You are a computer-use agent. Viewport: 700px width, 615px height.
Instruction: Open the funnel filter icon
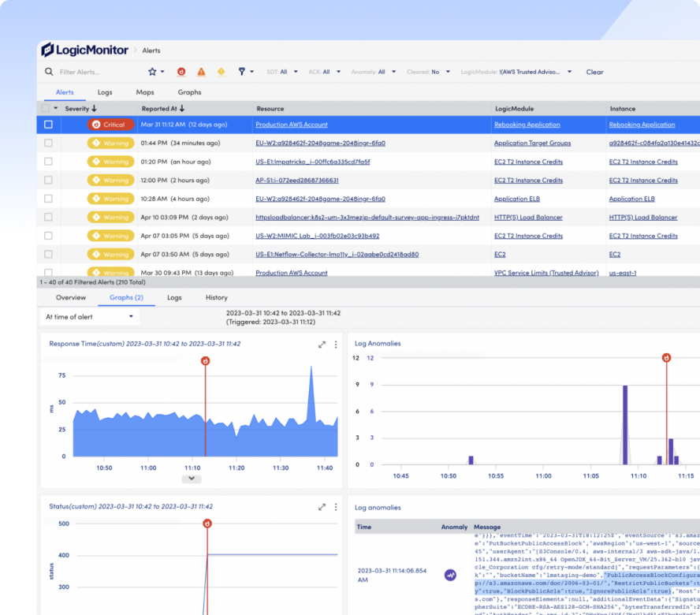coord(241,72)
